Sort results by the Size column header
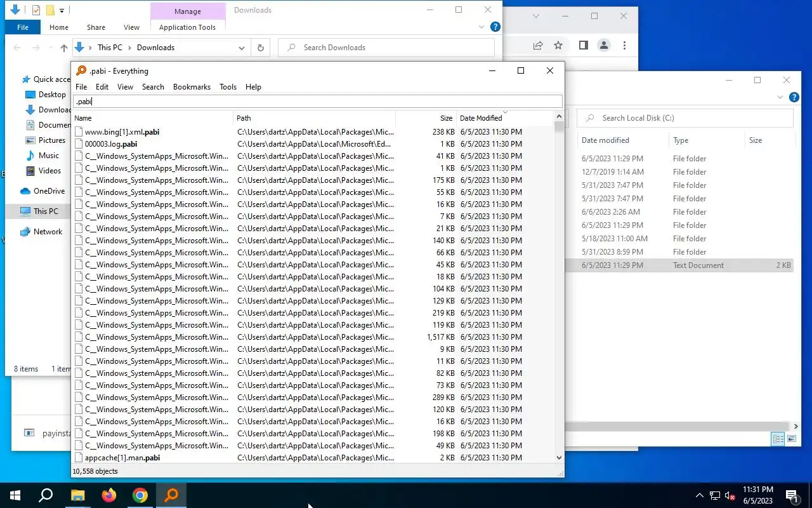The height and width of the screenshot is (508, 812). point(426,118)
